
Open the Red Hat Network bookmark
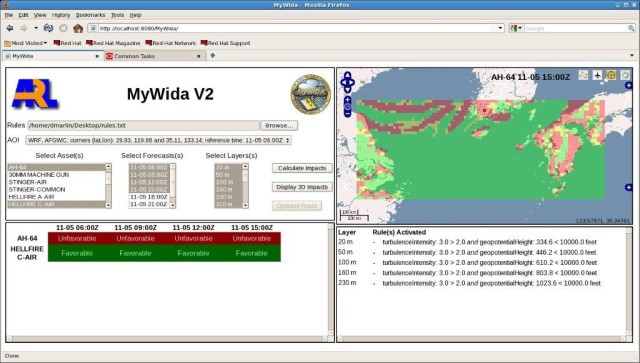coord(171,43)
